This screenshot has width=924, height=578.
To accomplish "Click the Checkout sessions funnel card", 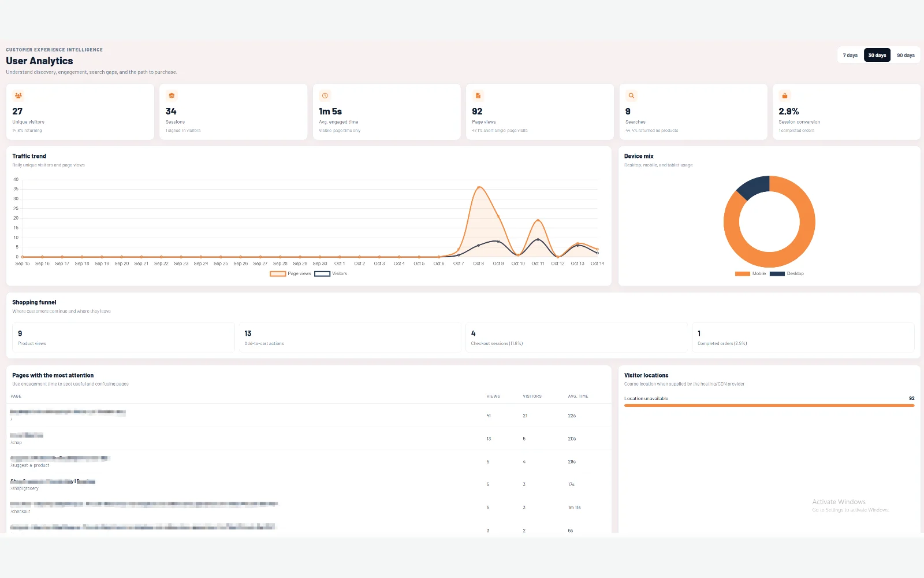I will click(576, 338).
